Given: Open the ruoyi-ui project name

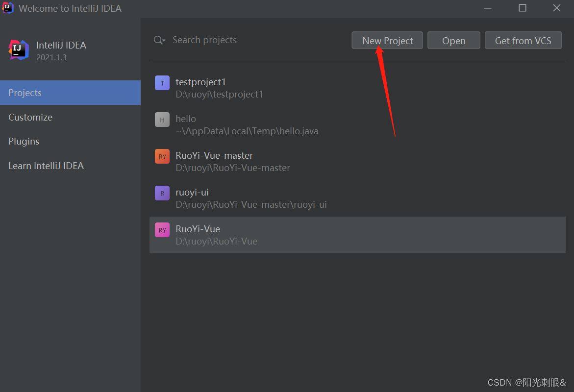Looking at the screenshot, I should 192,192.
